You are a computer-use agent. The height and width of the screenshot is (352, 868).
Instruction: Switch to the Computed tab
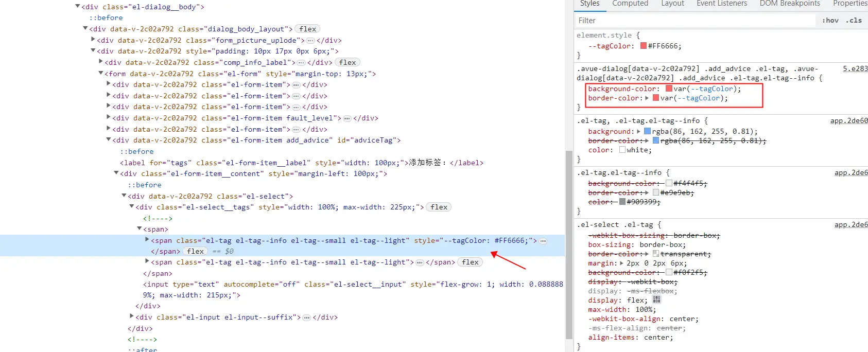tap(630, 4)
